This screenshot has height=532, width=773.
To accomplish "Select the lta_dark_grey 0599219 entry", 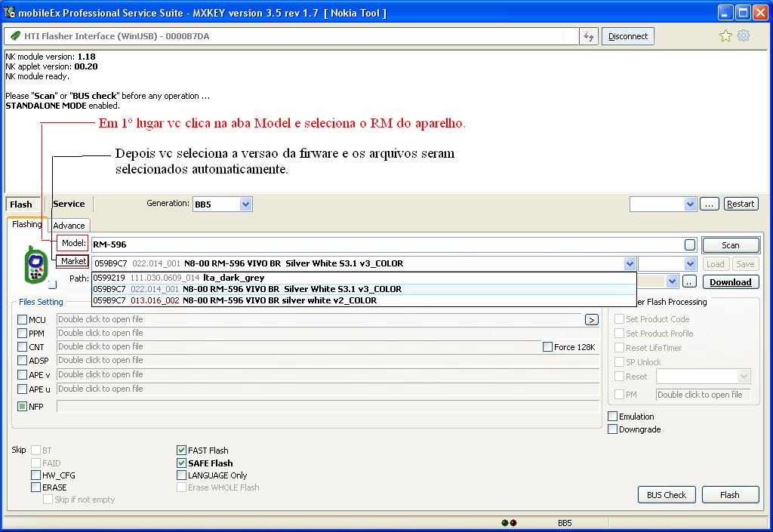I will 364,278.
